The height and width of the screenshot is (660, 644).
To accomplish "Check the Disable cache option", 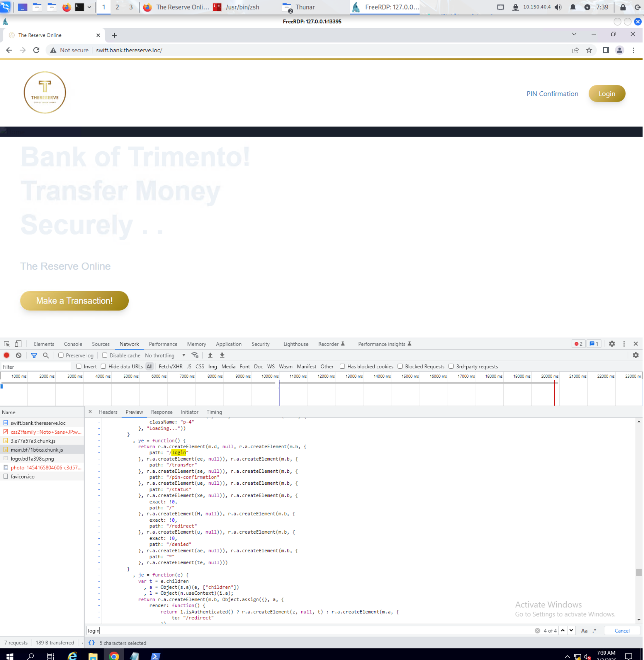I will [105, 355].
